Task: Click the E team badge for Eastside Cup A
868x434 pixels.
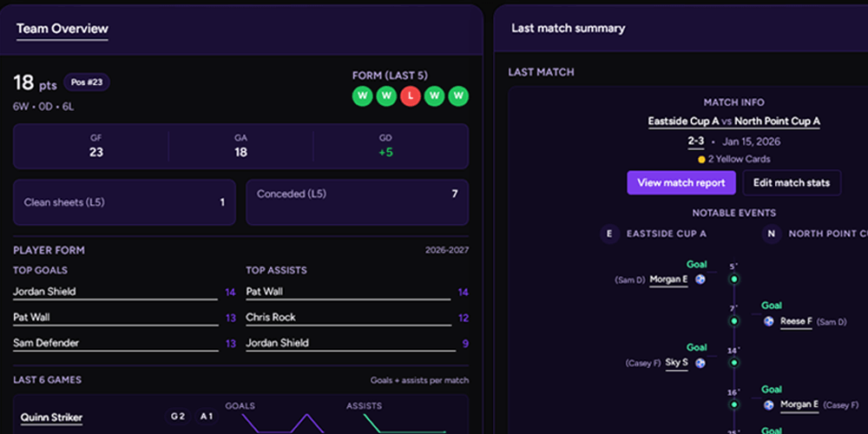Action: (x=609, y=233)
